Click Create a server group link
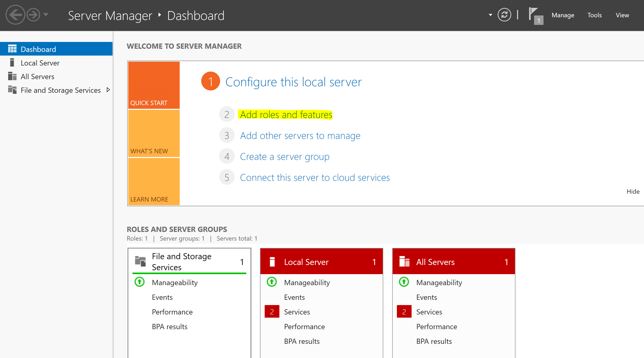The image size is (644, 358). click(285, 157)
